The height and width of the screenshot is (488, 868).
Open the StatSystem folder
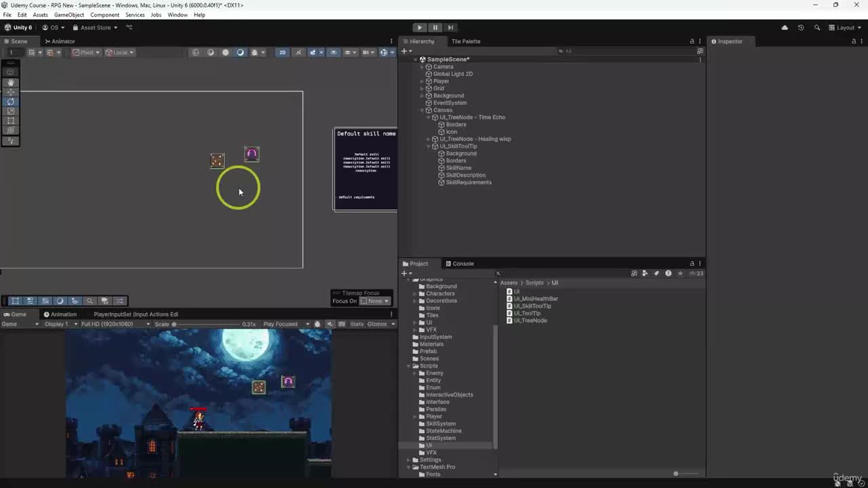point(440,438)
